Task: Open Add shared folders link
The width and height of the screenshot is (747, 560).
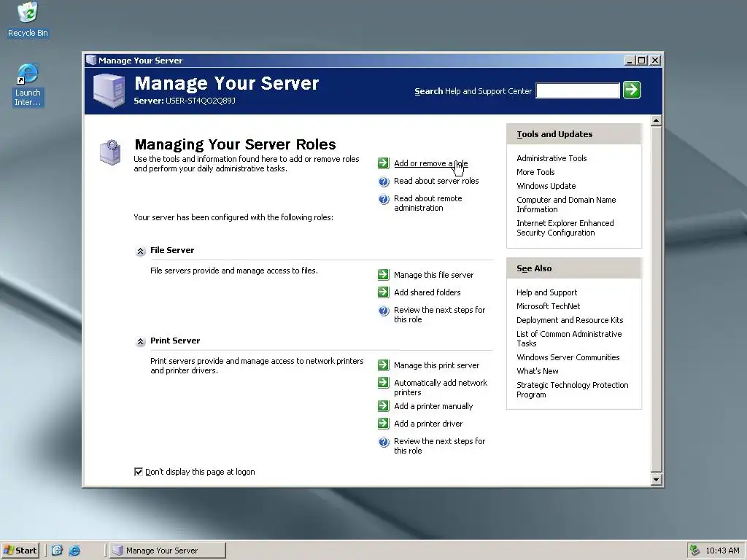Action: coord(427,292)
